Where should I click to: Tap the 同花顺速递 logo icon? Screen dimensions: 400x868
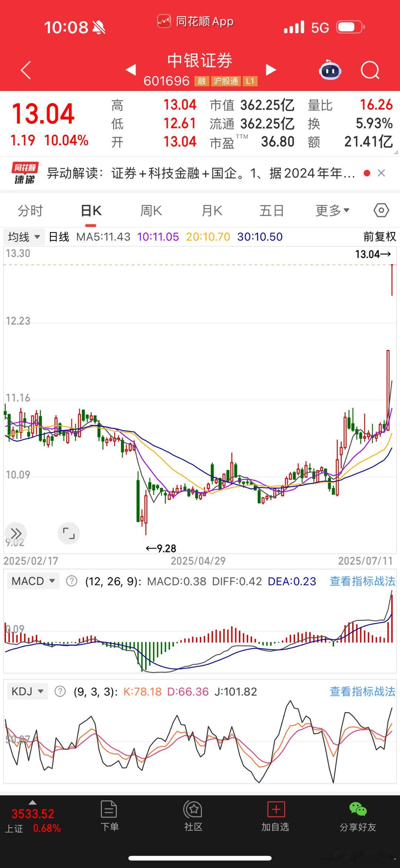[25, 173]
